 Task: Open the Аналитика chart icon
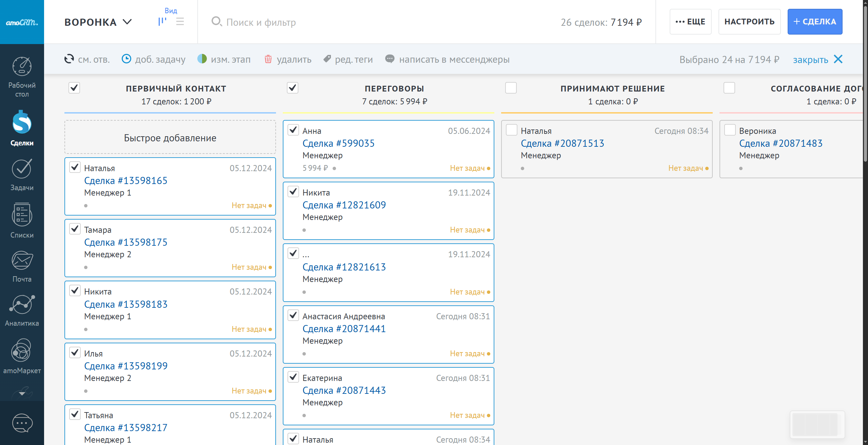[x=22, y=305]
